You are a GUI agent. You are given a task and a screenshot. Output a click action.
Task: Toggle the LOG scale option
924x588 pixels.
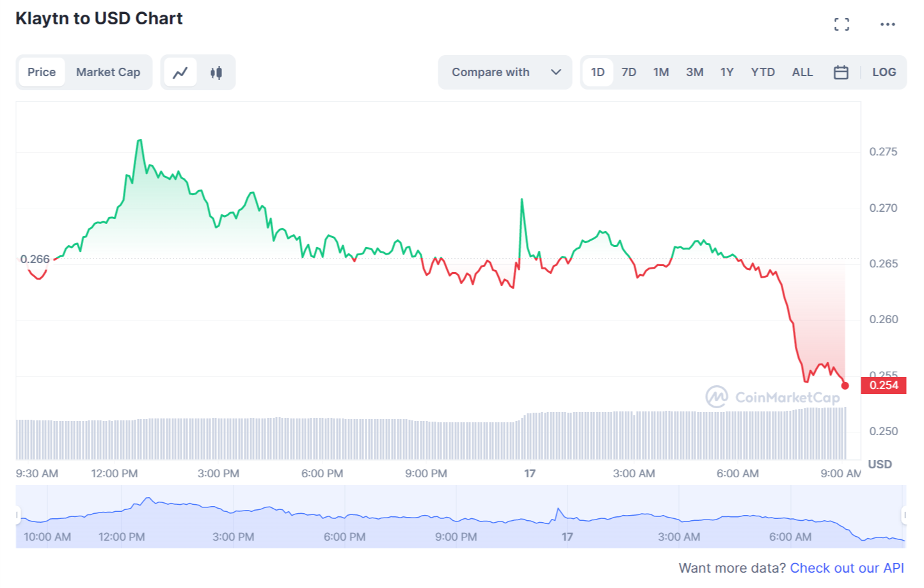click(x=884, y=72)
